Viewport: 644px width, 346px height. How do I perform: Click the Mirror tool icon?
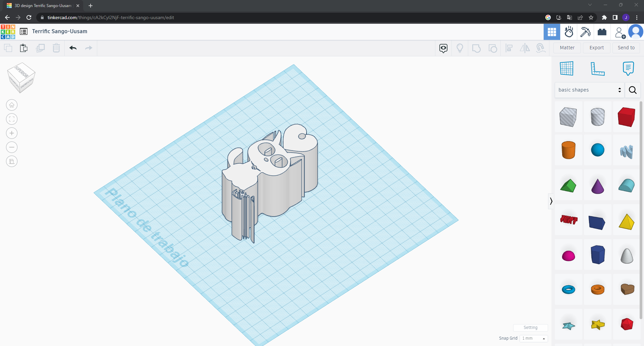click(x=525, y=48)
